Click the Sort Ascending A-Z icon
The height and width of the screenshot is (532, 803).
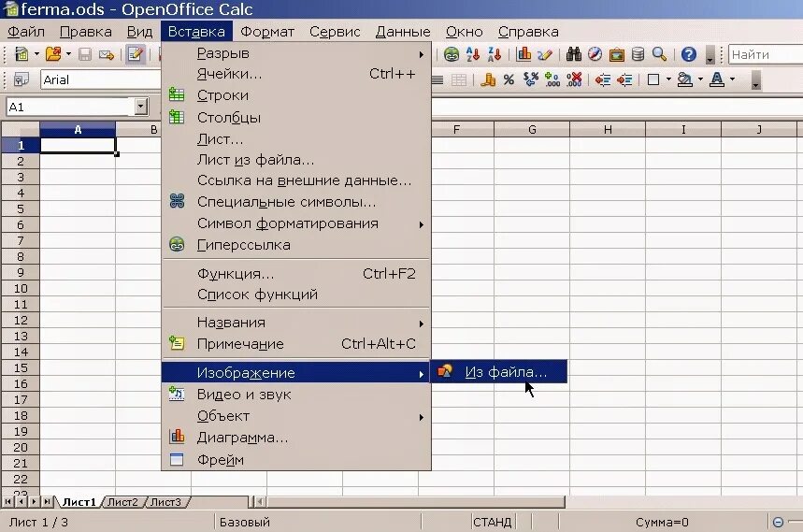tap(473, 54)
